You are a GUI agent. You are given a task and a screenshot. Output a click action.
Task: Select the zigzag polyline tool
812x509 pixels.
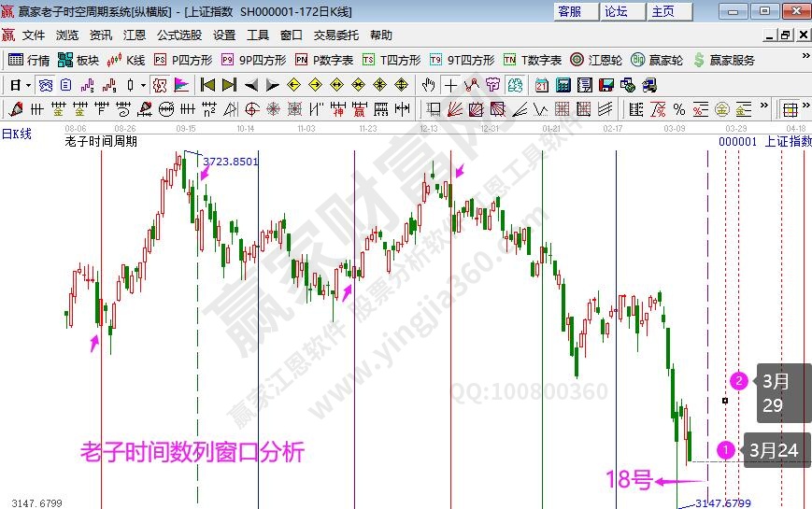point(471,85)
